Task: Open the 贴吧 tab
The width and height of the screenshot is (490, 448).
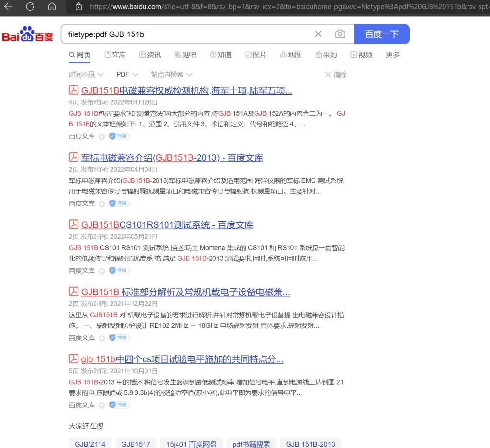Action: point(185,55)
